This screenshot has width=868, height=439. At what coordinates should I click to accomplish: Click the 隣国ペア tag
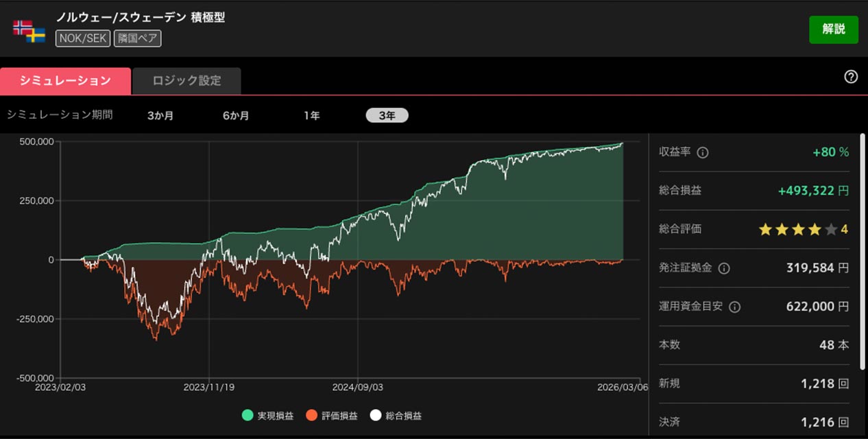pos(137,38)
